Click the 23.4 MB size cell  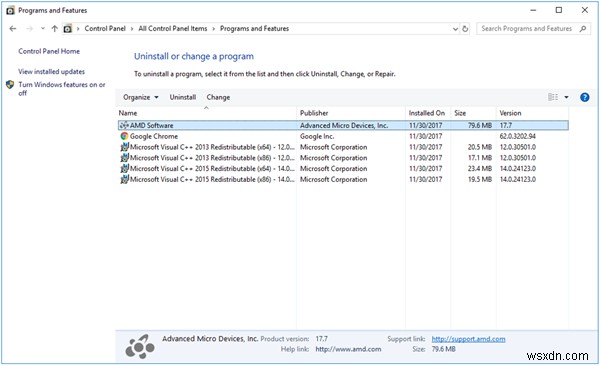(479, 168)
